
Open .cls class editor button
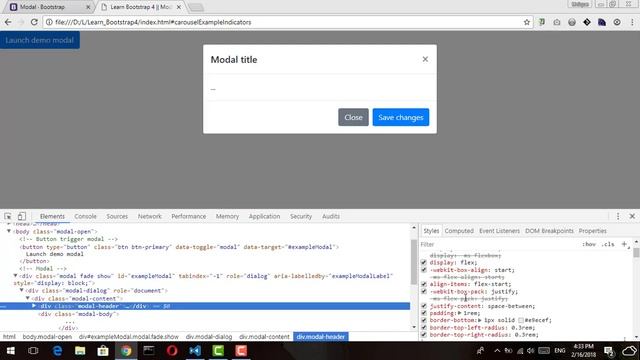pos(607,244)
